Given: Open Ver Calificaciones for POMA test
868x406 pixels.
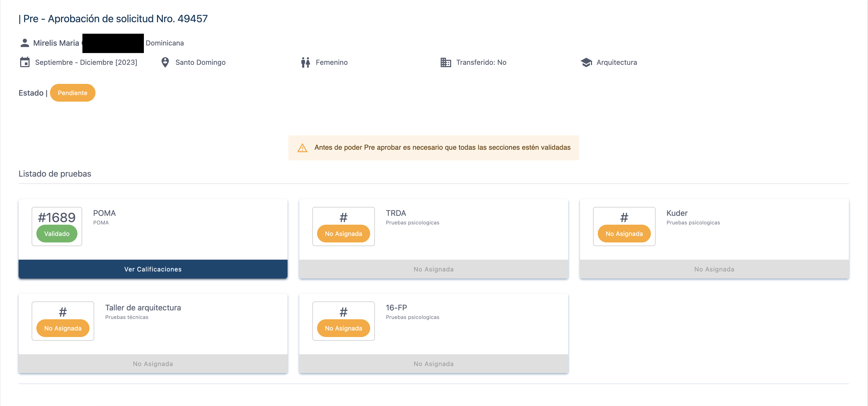Looking at the screenshot, I should click(153, 269).
